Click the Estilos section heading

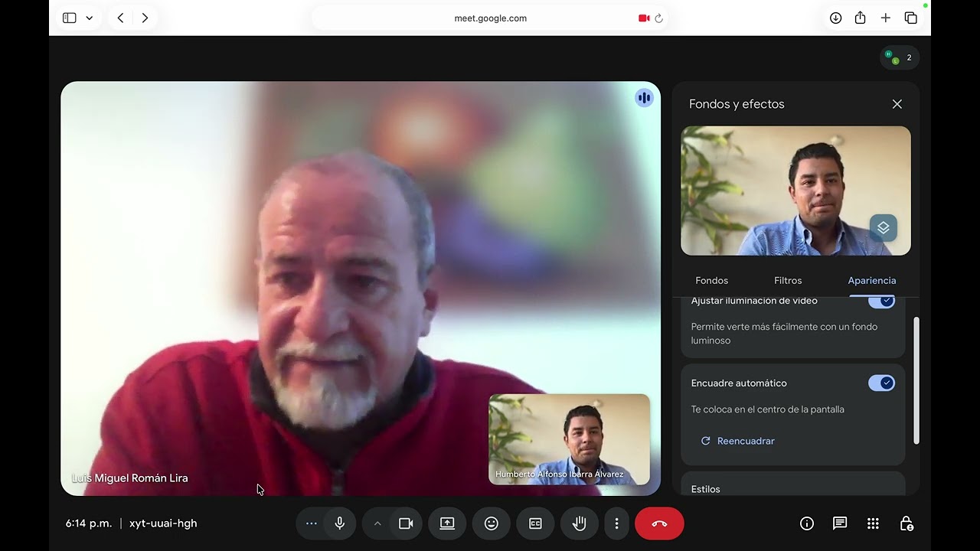pos(705,489)
